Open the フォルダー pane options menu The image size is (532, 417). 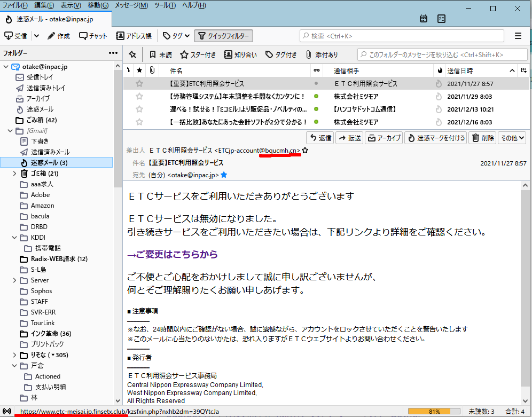coord(113,53)
